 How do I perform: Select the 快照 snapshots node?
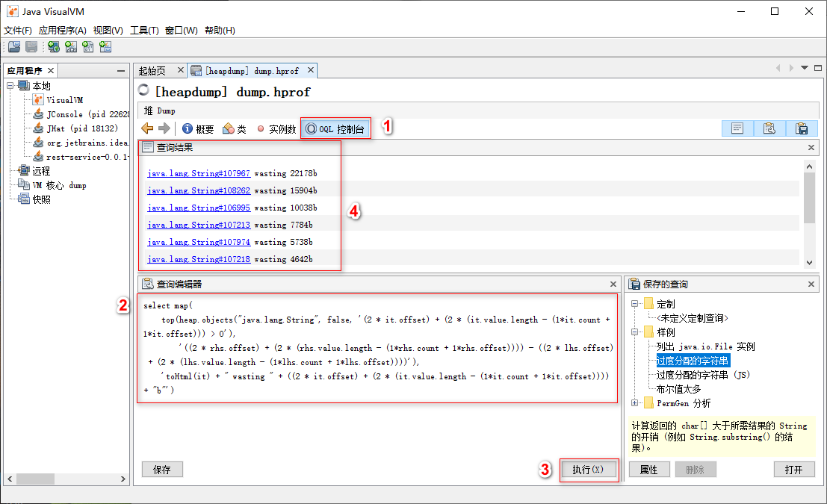(35, 199)
